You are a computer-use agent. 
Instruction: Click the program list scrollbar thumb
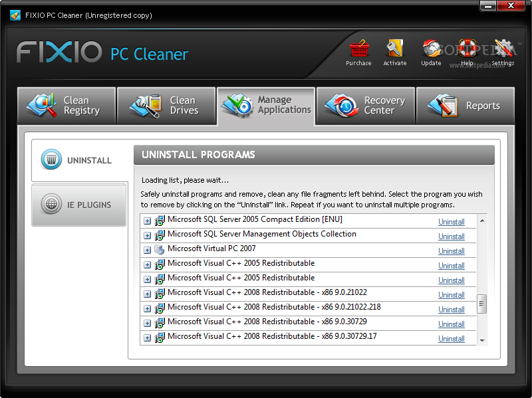[481, 304]
